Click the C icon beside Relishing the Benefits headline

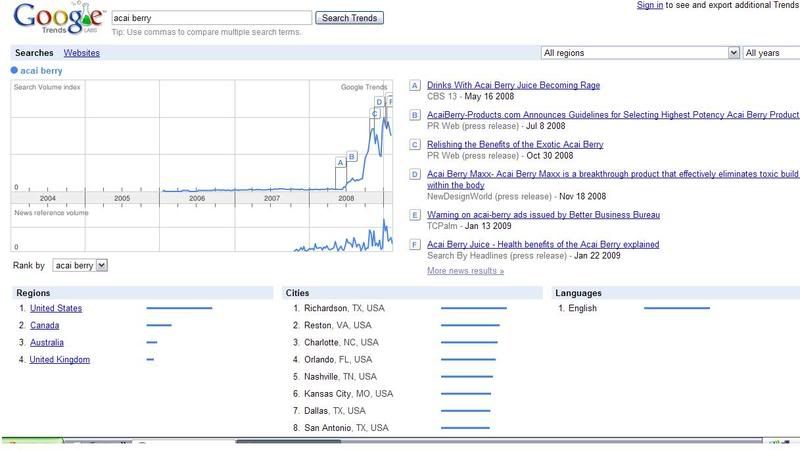415,145
